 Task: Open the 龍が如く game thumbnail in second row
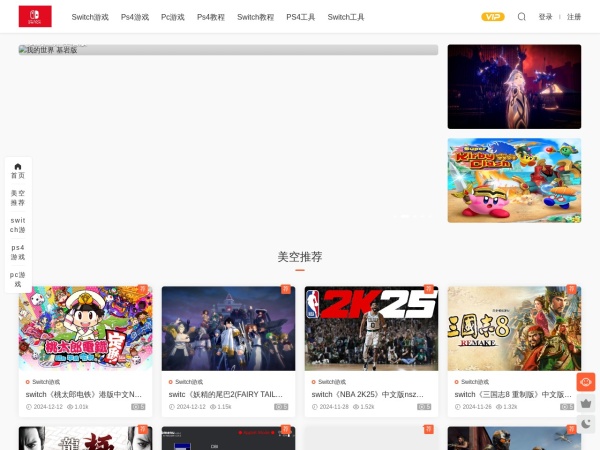click(x=85, y=438)
